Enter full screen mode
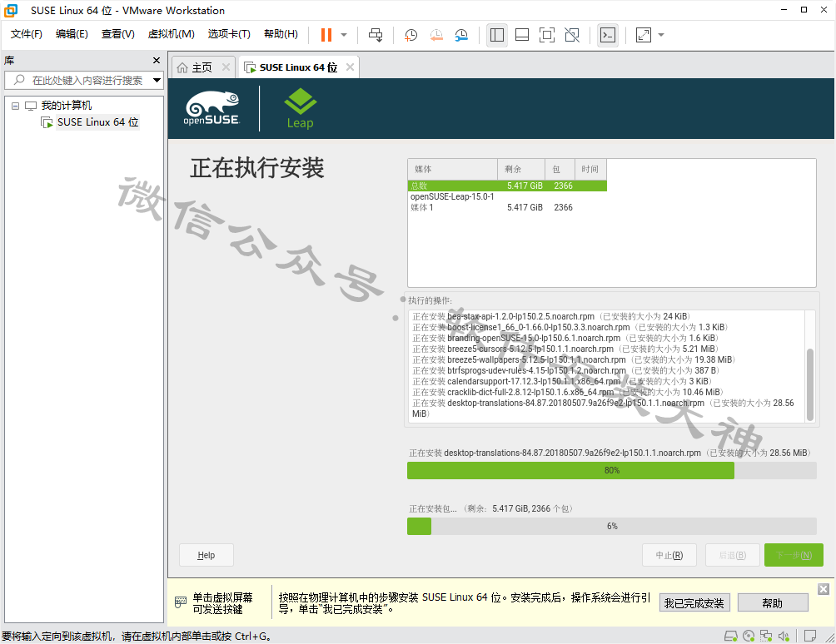This screenshot has height=644, width=836. pyautogui.click(x=547, y=35)
